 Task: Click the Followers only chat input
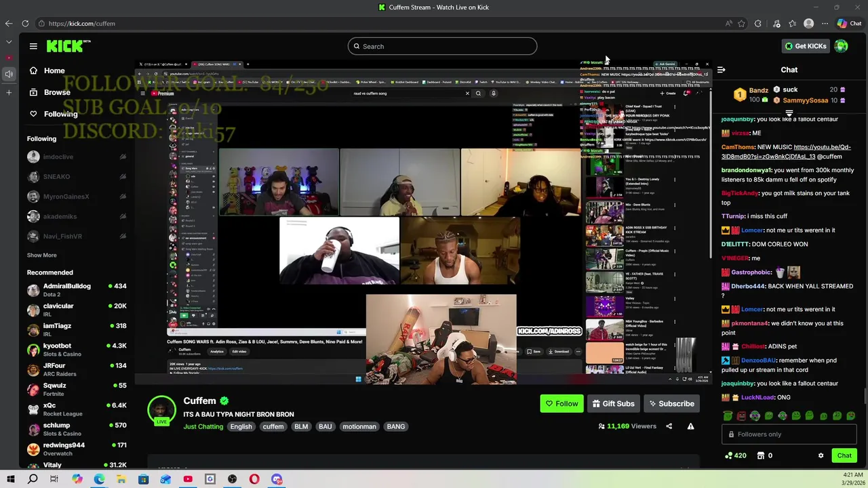pos(789,434)
